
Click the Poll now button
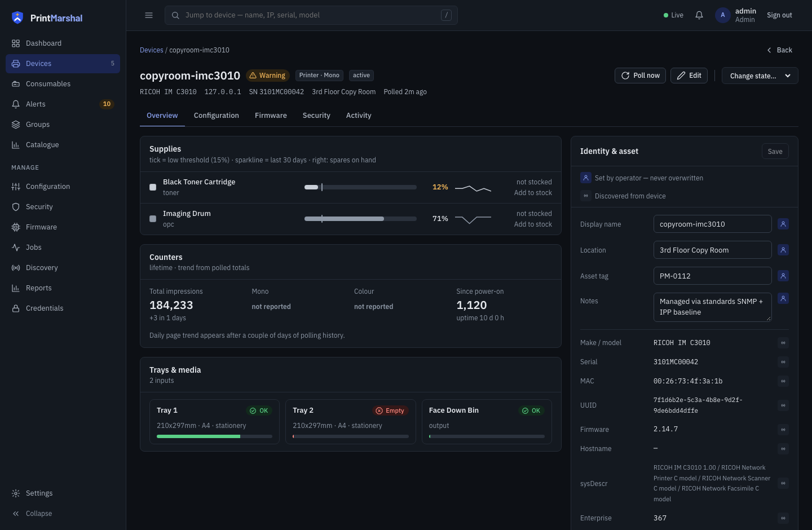point(640,76)
